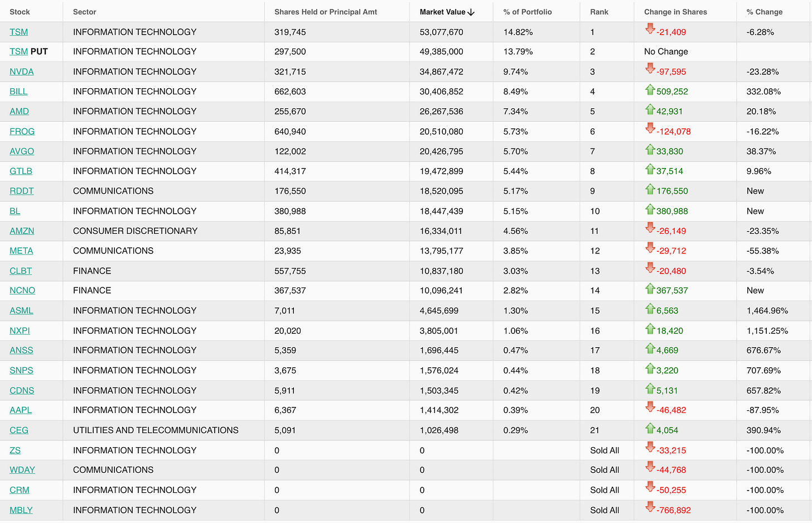Select market value 53,077,670
Screen dimensions: 812x523
(x=441, y=32)
